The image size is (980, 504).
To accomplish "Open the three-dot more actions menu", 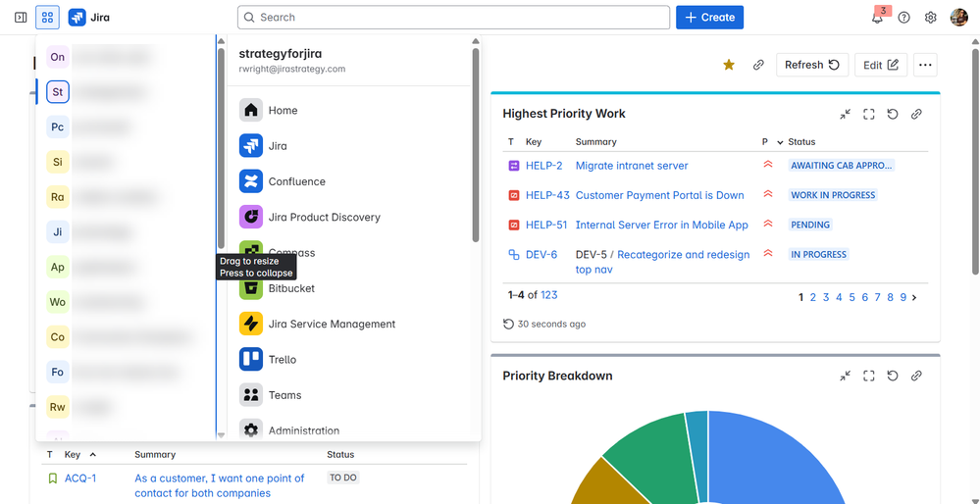I will pos(924,65).
